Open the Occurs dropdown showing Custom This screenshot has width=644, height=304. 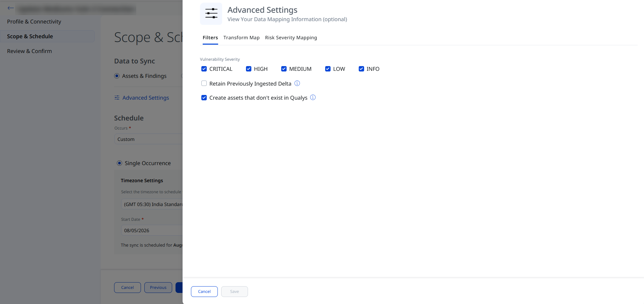(148, 139)
